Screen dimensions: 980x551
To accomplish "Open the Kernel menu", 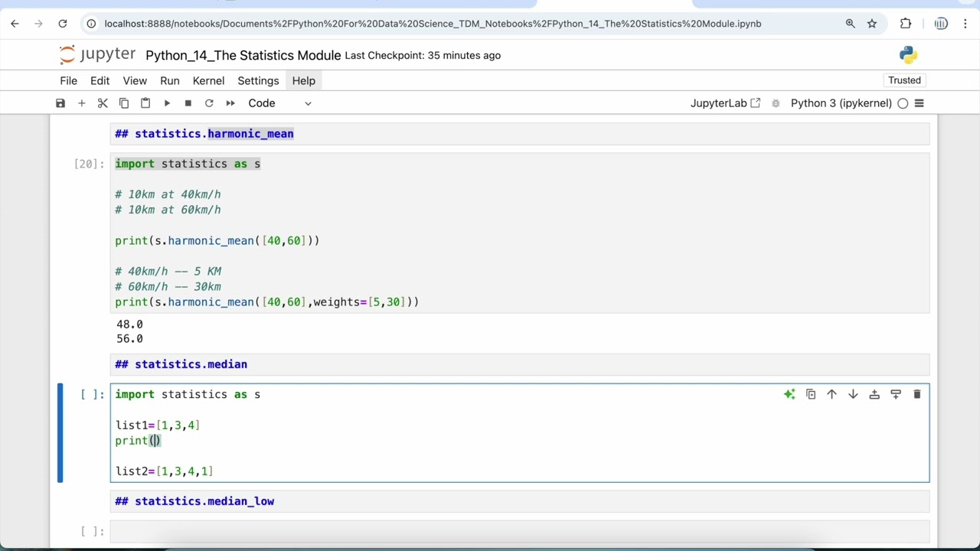I will click(x=208, y=80).
